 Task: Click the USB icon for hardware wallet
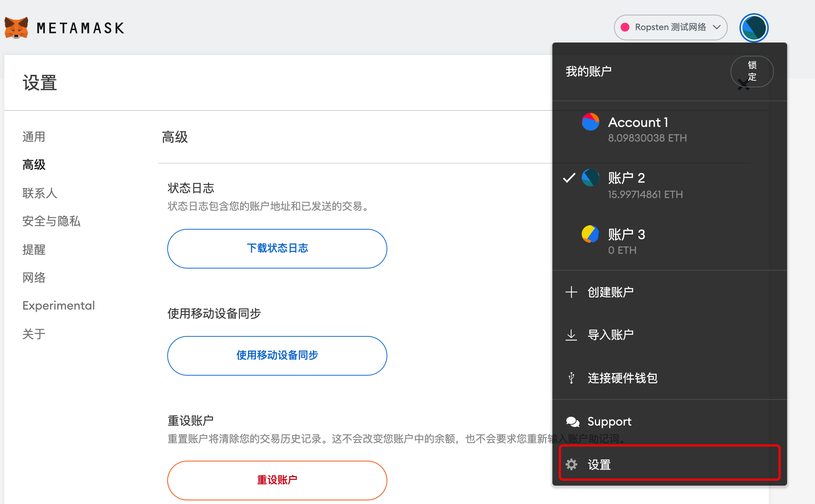[x=571, y=378]
